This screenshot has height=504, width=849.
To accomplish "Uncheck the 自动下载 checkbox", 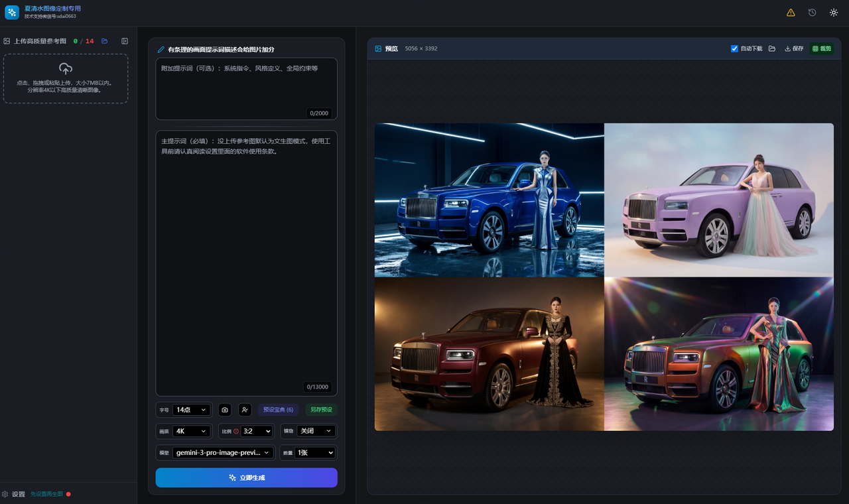I will (x=734, y=48).
